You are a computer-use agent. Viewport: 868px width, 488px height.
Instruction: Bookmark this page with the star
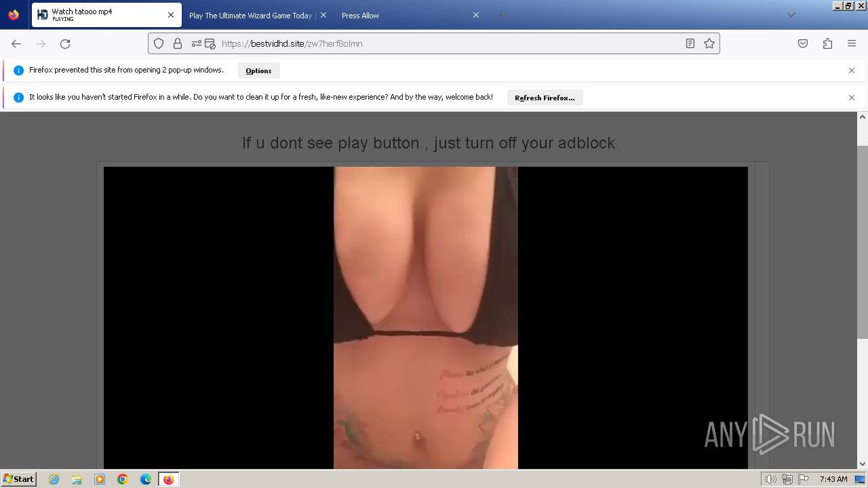[709, 43]
